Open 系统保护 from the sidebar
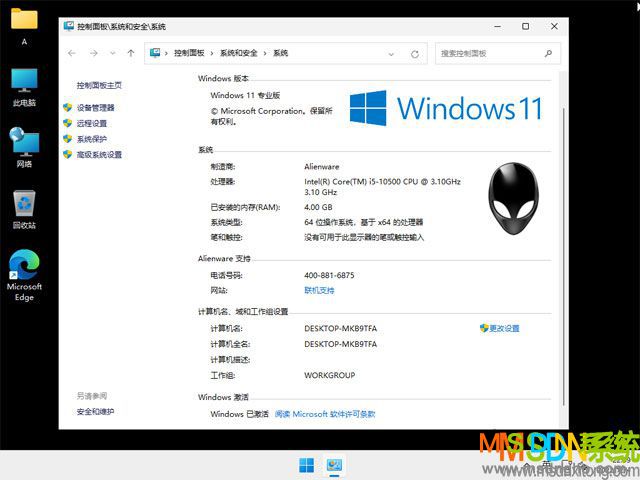 92,139
